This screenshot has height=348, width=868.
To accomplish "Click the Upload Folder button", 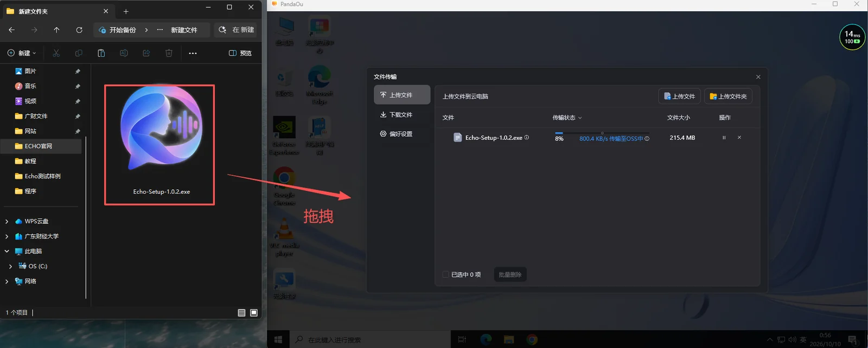I will pyautogui.click(x=728, y=96).
